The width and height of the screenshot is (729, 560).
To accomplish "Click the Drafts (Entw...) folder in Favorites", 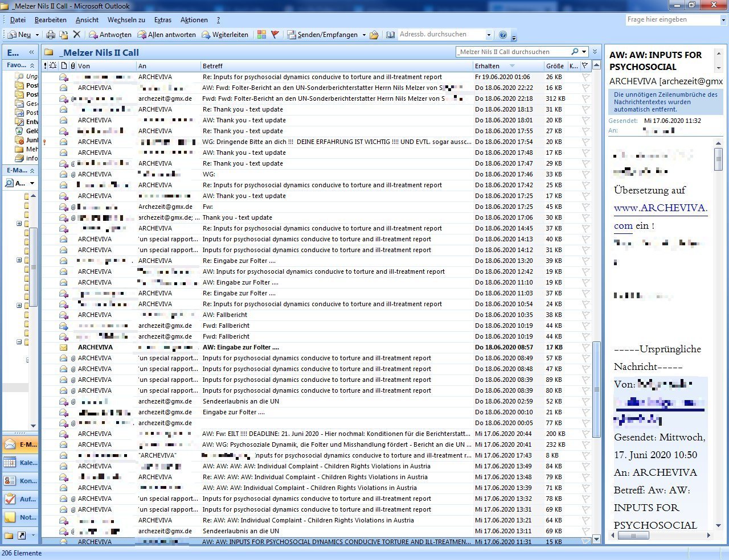I will (27, 122).
